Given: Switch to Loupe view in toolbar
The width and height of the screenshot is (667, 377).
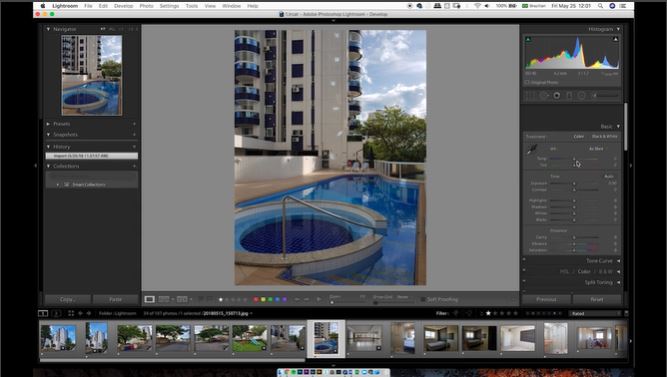Looking at the screenshot, I should click(x=149, y=300).
